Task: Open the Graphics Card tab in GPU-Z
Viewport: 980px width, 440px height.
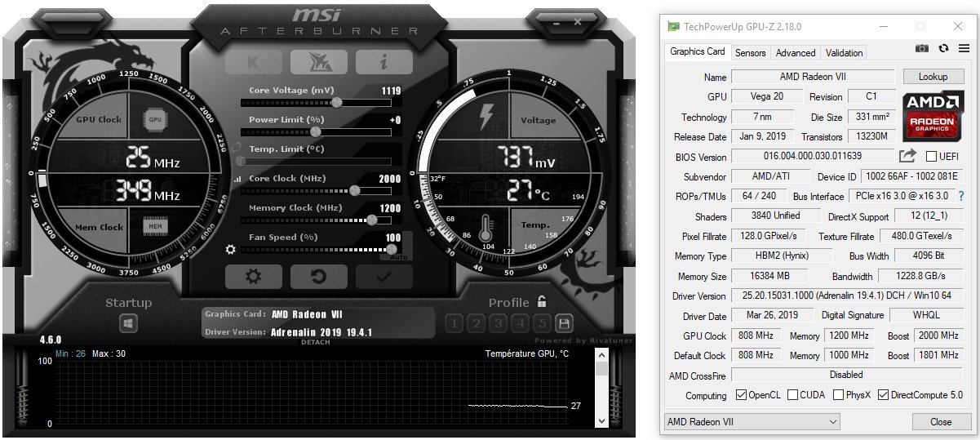Action: click(x=698, y=51)
